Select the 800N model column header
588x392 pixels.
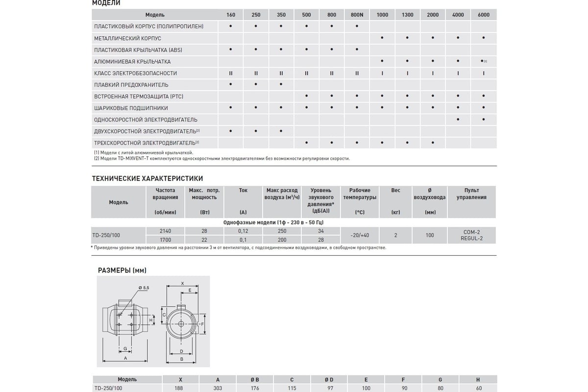pyautogui.click(x=357, y=15)
